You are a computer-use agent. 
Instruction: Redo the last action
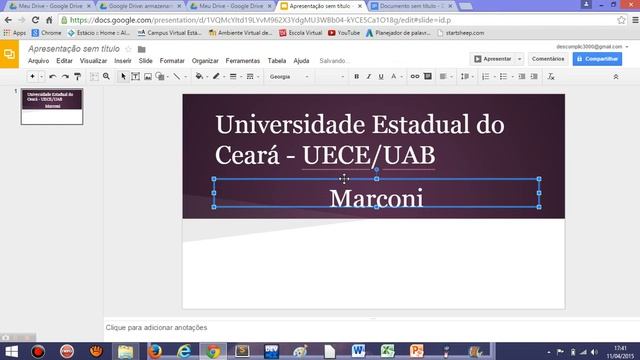tap(65, 76)
